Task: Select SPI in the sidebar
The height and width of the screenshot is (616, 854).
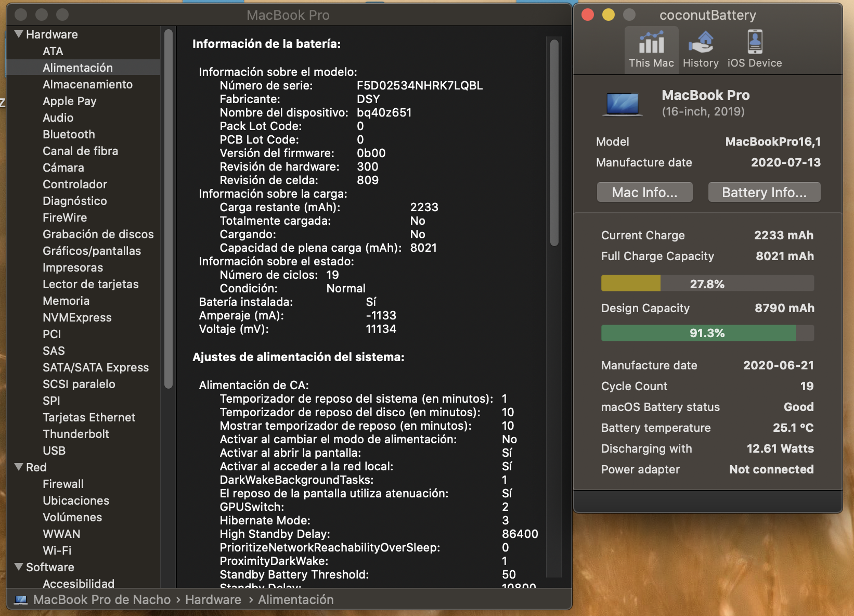Action: point(51,401)
